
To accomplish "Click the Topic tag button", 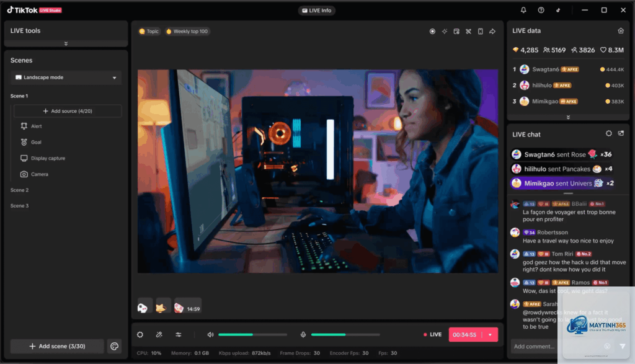I will pos(149,31).
